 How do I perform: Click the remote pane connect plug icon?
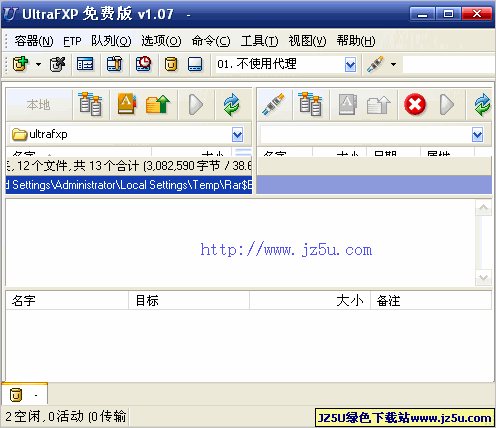(x=273, y=105)
